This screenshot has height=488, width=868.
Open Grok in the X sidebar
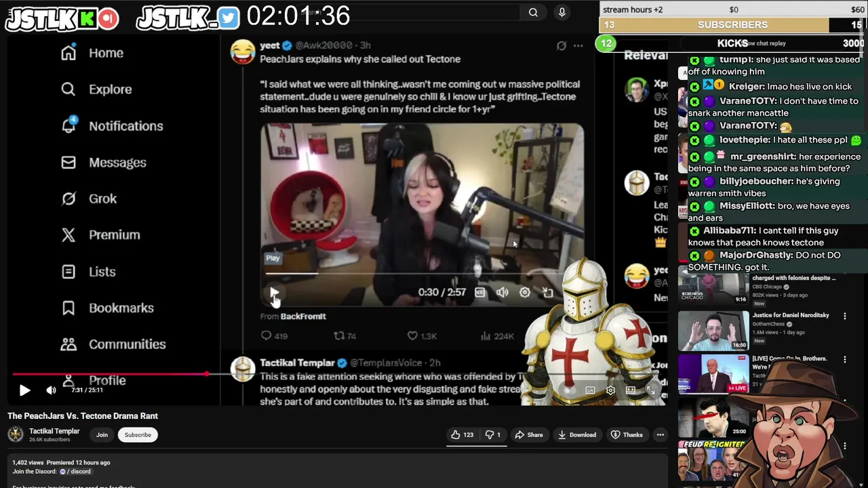[89, 199]
